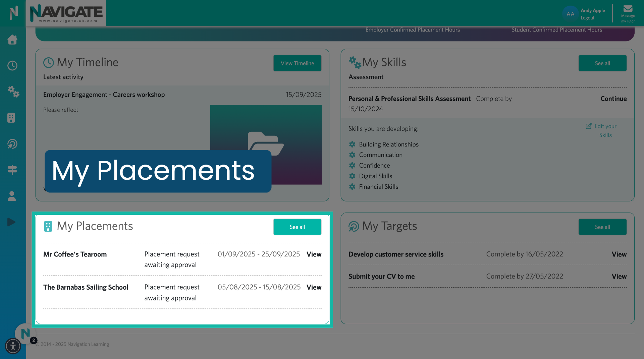Open the AA avatar circle

click(570, 14)
